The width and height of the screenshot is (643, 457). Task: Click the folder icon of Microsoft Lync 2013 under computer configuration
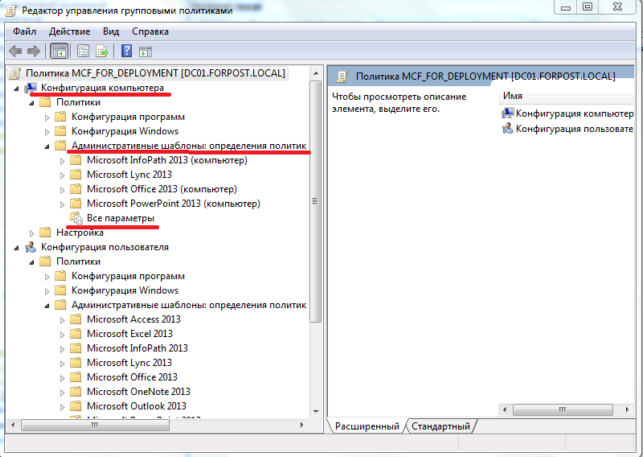click(75, 175)
